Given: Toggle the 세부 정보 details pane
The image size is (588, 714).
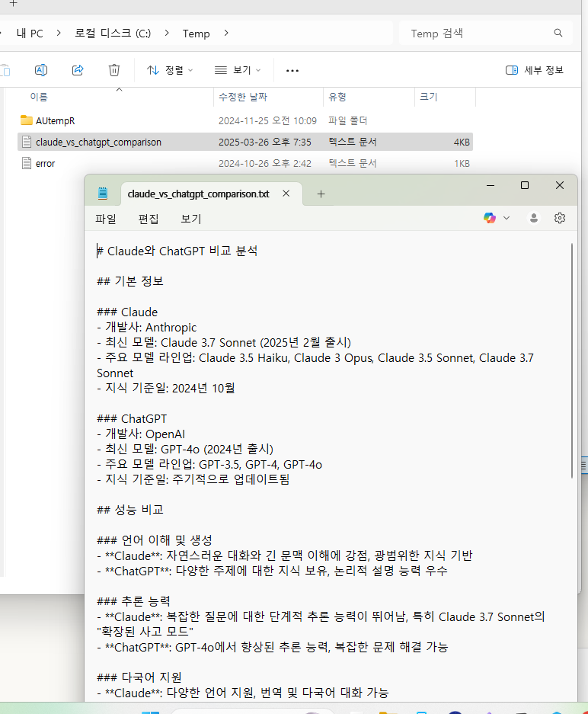Looking at the screenshot, I should point(535,70).
